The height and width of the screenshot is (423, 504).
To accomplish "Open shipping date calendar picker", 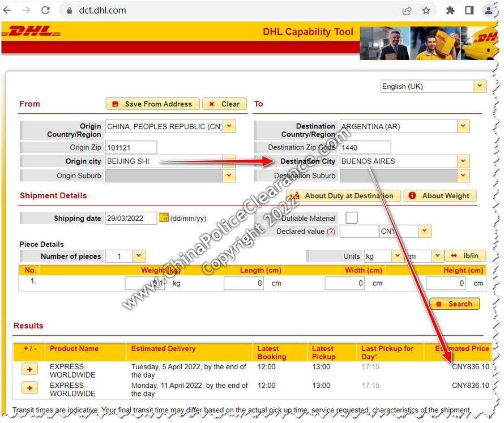I will [164, 217].
